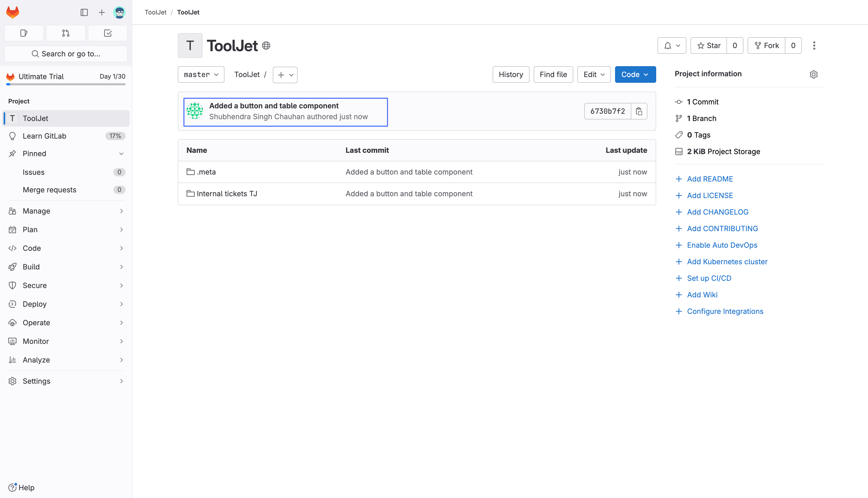Open merge requests icon shortcut
The width and height of the screenshot is (868, 498).
(66, 33)
